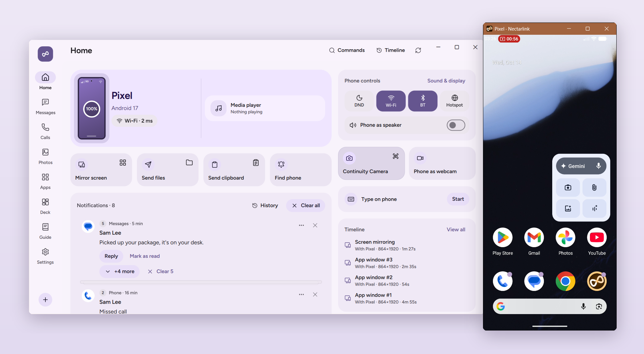Toggle DND mode

pos(359,101)
